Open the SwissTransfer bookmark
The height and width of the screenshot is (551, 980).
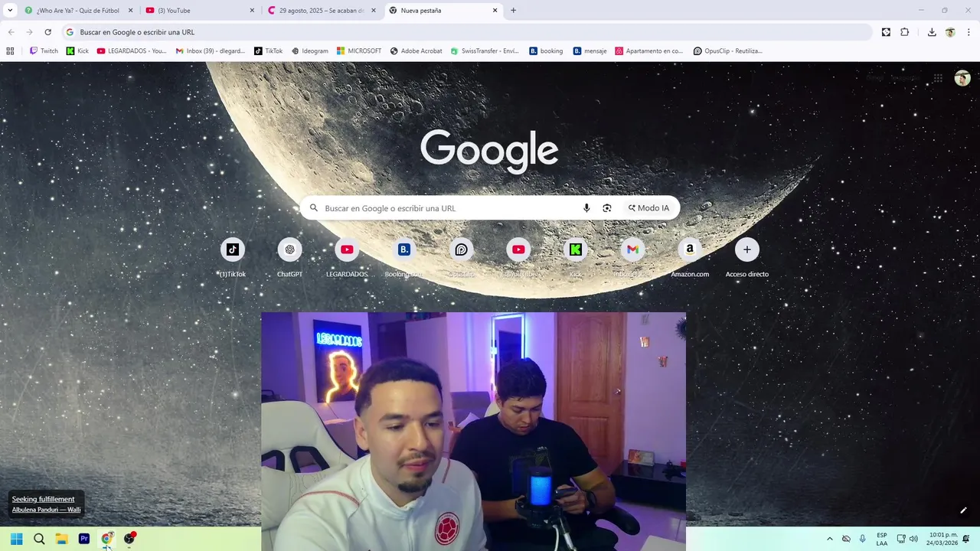(x=484, y=51)
